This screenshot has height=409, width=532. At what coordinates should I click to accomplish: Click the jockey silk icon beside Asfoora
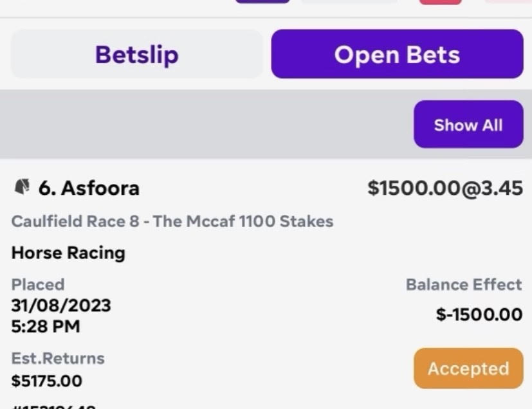click(x=22, y=187)
